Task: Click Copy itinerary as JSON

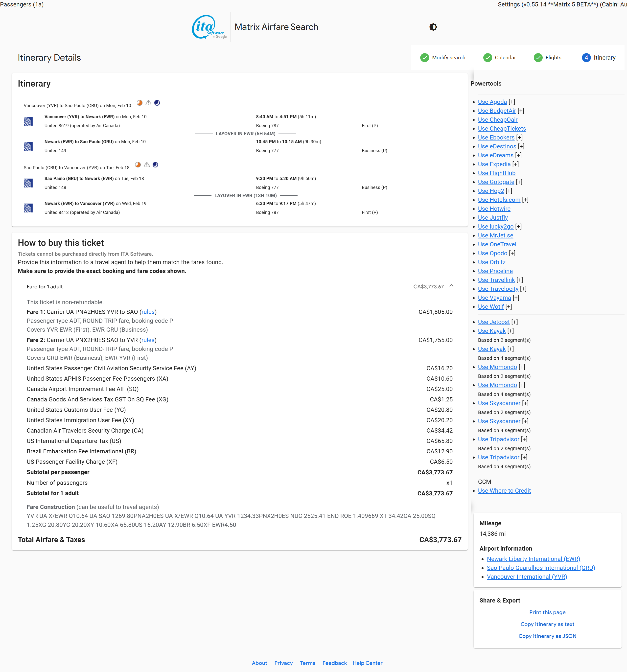Action: tap(547, 636)
